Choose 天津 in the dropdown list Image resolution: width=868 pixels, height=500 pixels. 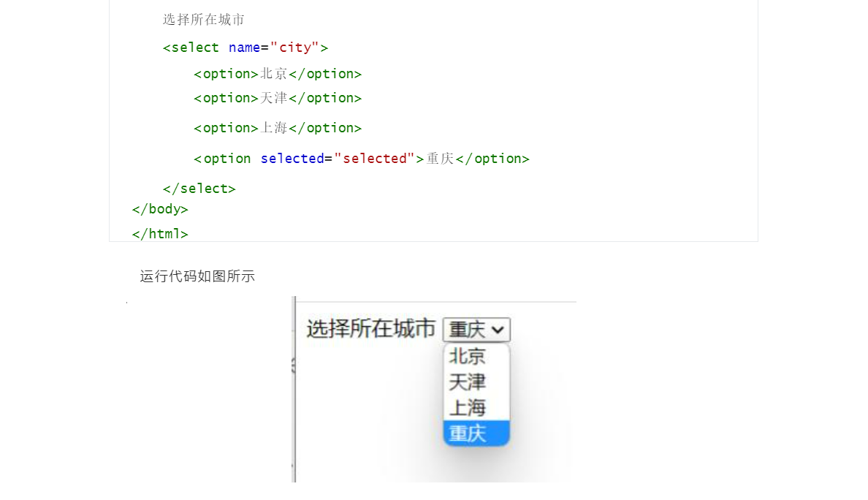pos(468,382)
